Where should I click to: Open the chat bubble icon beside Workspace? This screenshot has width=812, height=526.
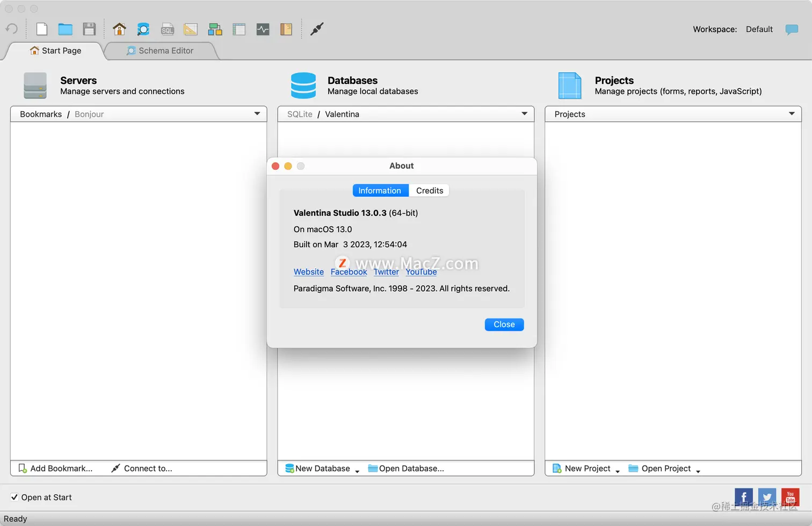tap(792, 30)
